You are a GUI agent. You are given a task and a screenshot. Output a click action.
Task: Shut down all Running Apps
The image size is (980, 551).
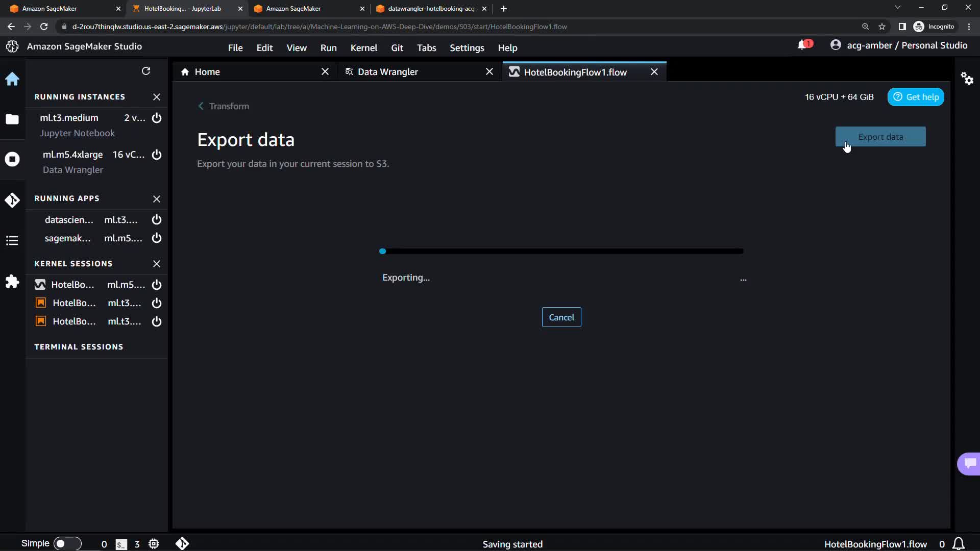click(157, 199)
